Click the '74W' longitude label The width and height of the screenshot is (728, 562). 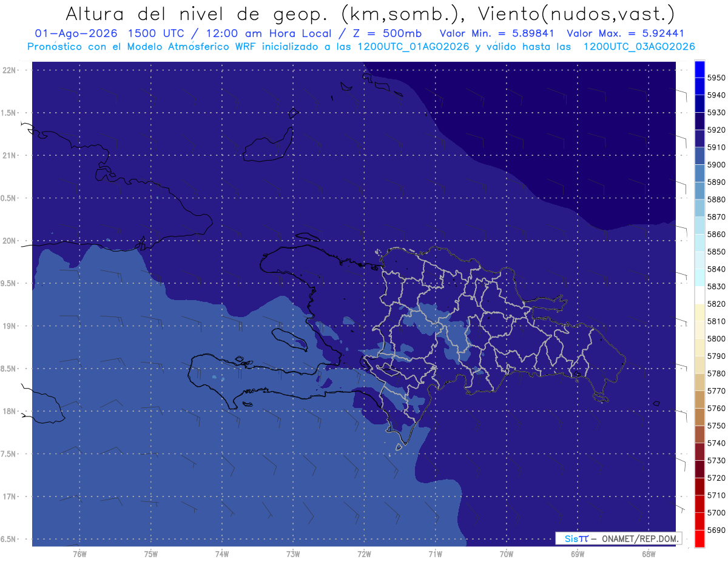click(x=222, y=554)
